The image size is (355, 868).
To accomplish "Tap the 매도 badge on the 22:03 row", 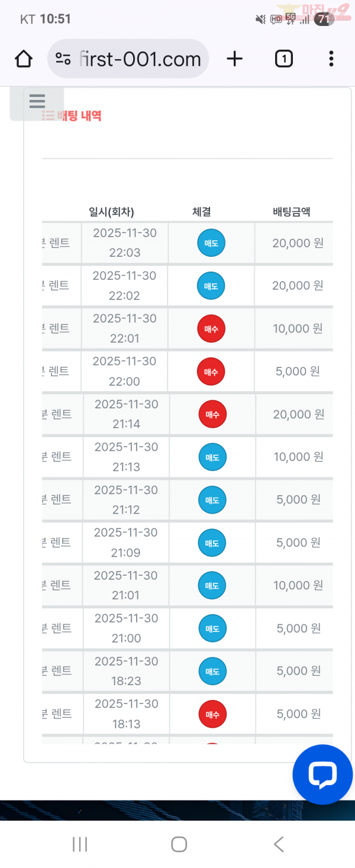I will point(211,243).
